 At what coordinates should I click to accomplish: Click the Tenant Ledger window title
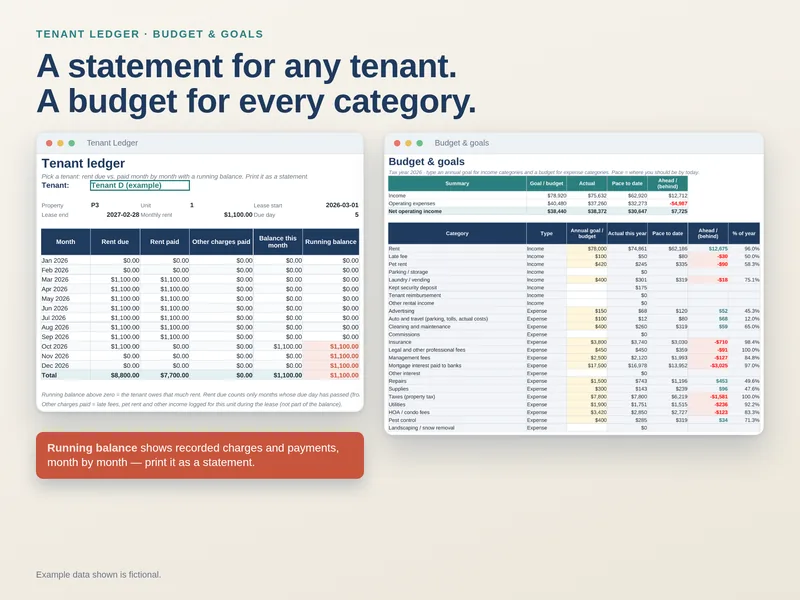[112, 143]
